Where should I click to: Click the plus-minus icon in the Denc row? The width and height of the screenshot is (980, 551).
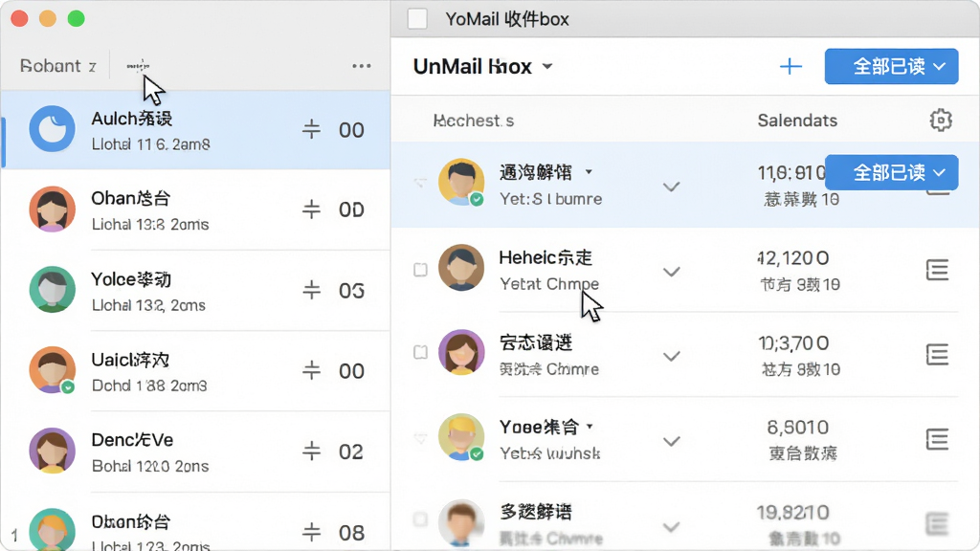coord(311,452)
